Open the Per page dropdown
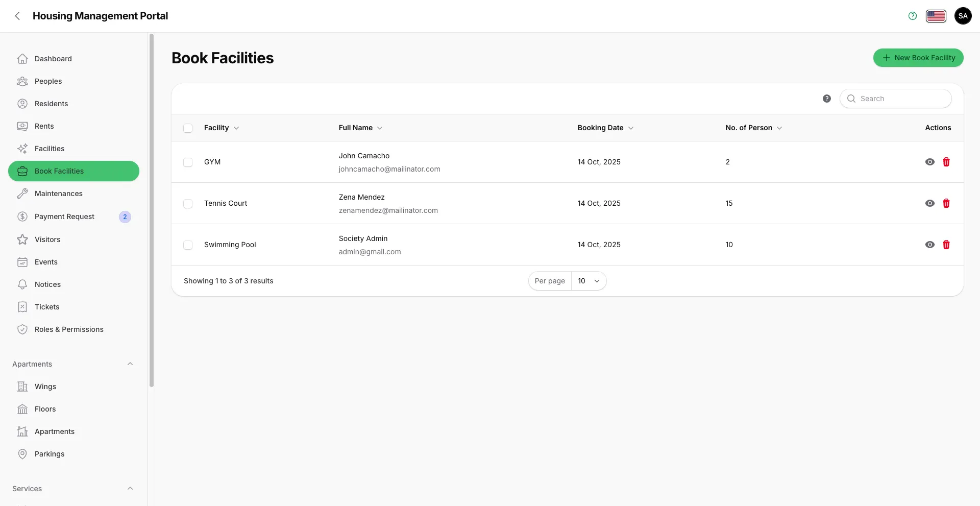The height and width of the screenshot is (506, 980). point(588,281)
